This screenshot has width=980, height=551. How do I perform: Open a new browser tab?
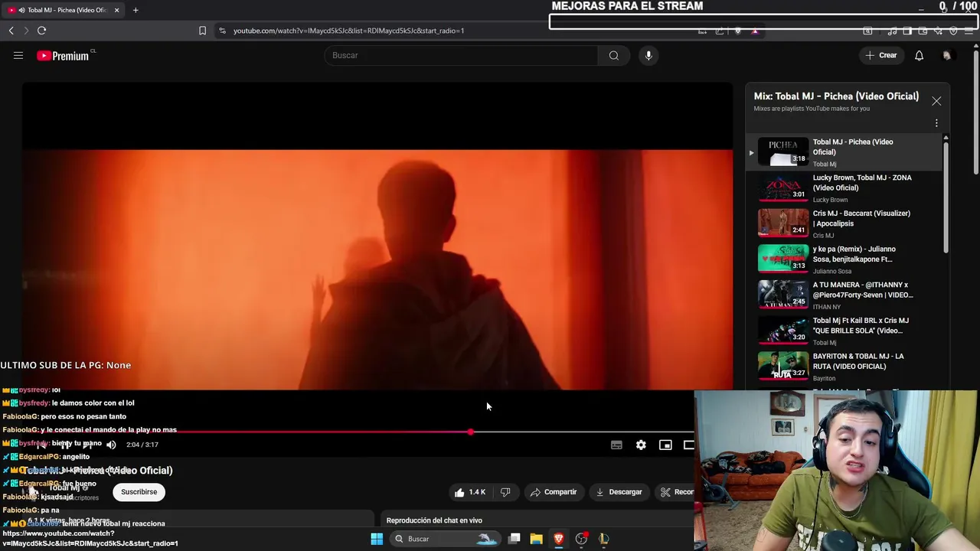click(136, 10)
